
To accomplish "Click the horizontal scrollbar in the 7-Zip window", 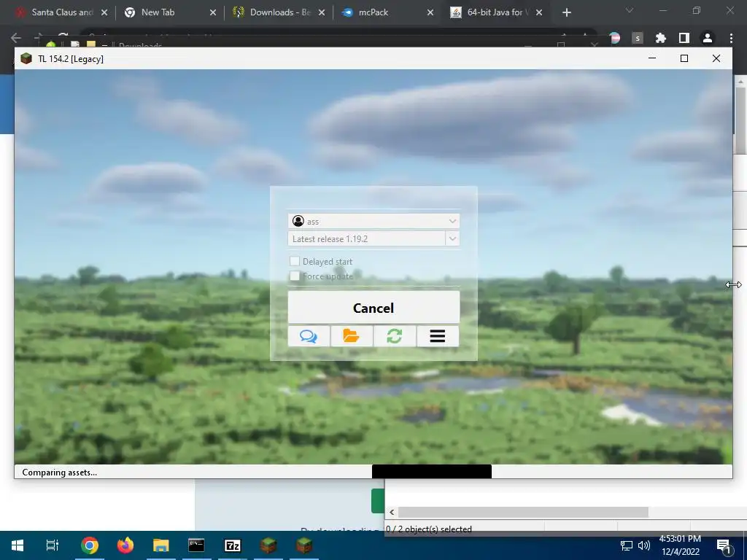I will tap(523, 512).
